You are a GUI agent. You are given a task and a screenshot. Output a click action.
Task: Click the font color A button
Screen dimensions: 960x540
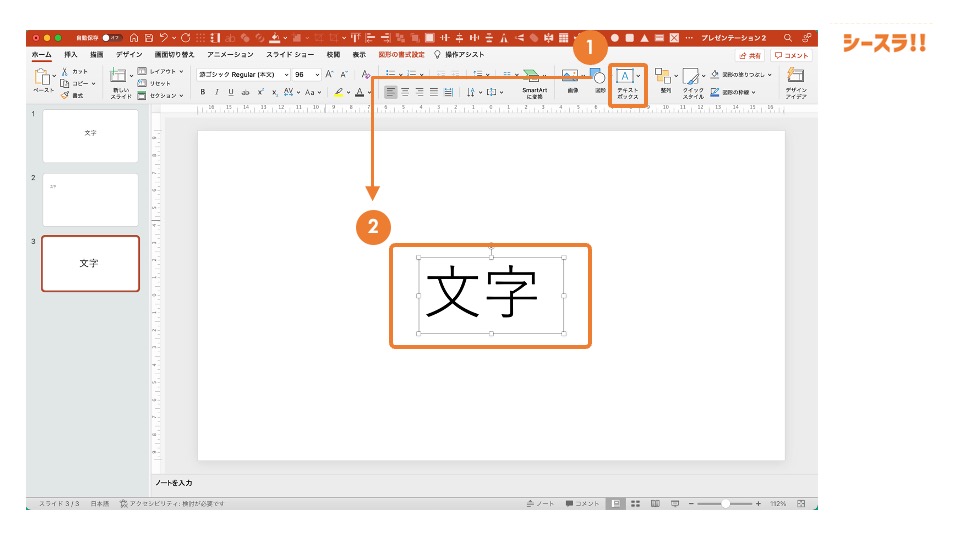(360, 92)
